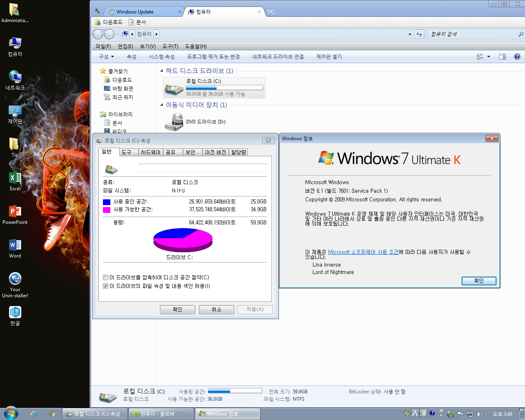The height and width of the screenshot is (420, 525).
Task: Click the help question mark icon
Action: 517,57
